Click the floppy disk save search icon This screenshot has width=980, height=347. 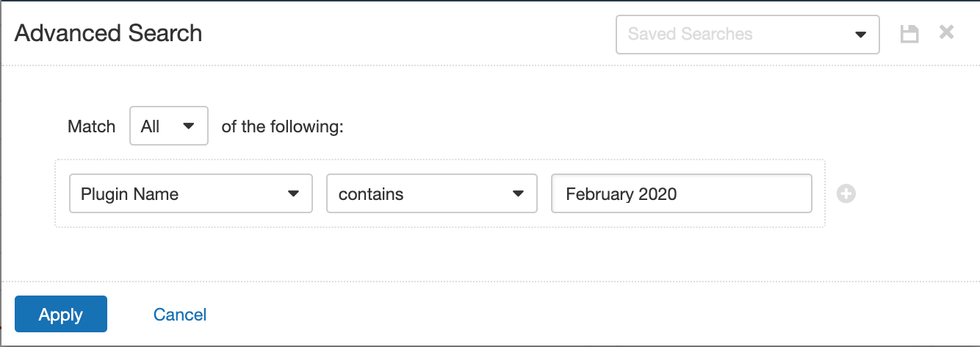click(909, 34)
